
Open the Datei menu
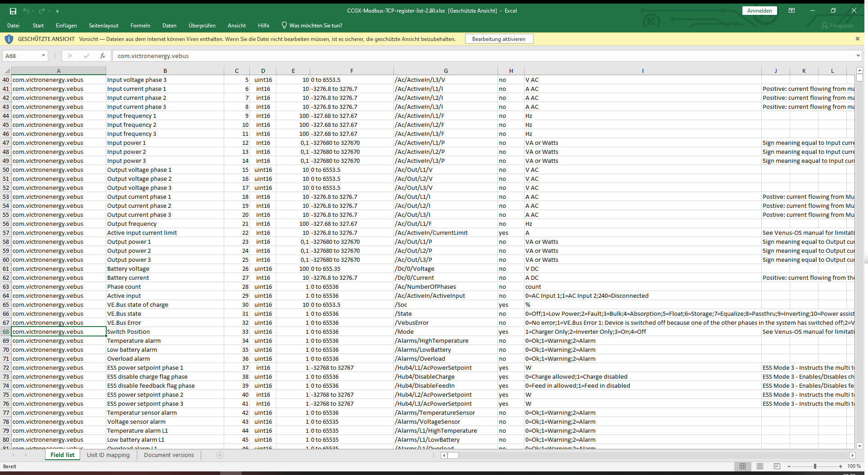pos(14,26)
